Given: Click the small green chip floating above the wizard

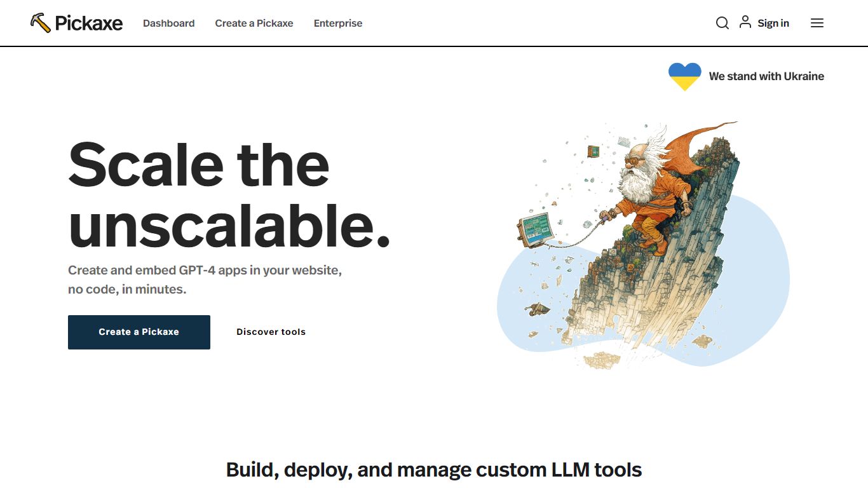Looking at the screenshot, I should (593, 151).
